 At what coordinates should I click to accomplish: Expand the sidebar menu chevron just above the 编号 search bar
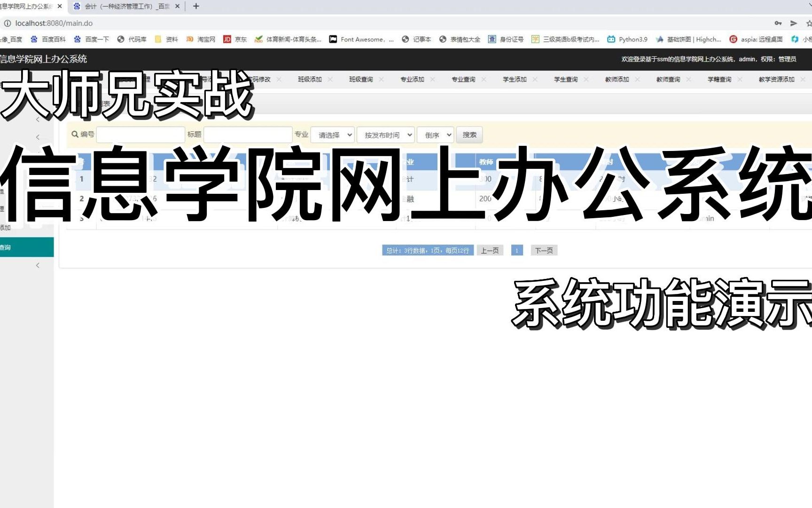(x=38, y=119)
